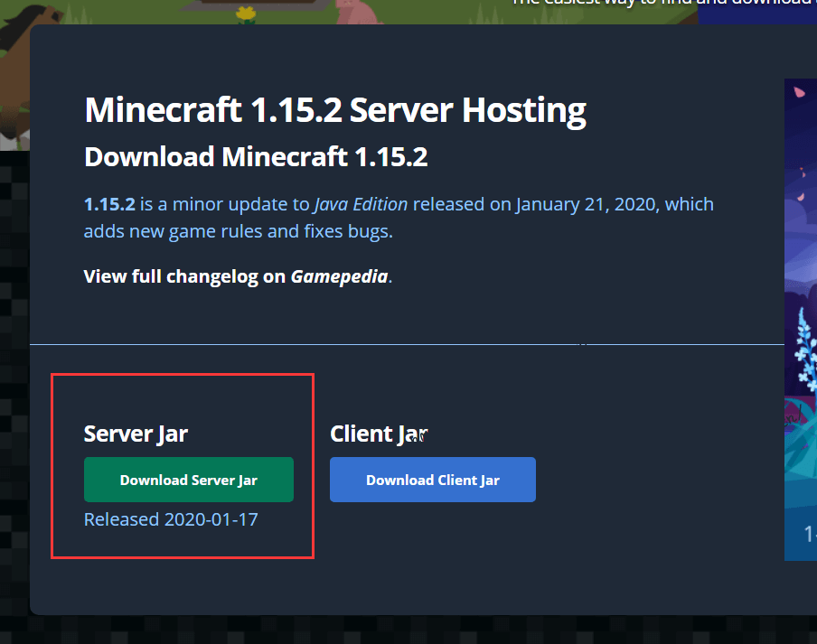This screenshot has width=817, height=644.
Task: Click the blue Download Client Jar button
Action: [x=432, y=480]
